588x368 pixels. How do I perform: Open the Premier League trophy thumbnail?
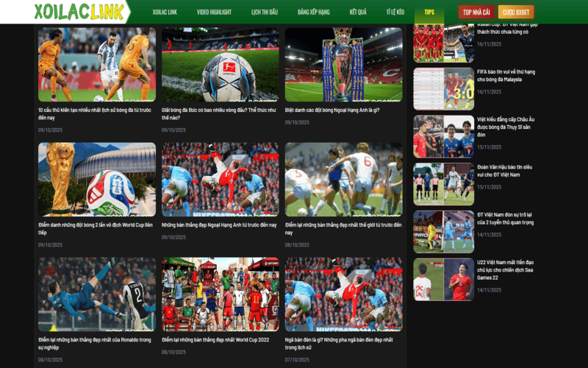343,65
